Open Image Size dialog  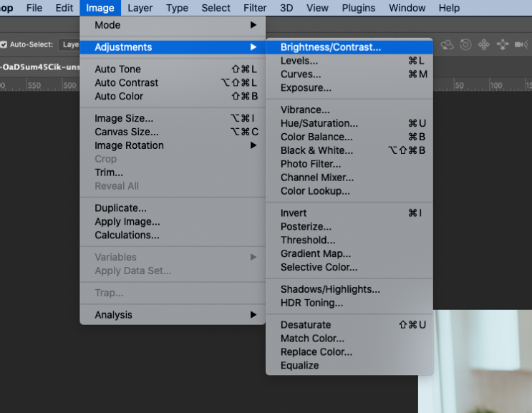(173, 118)
